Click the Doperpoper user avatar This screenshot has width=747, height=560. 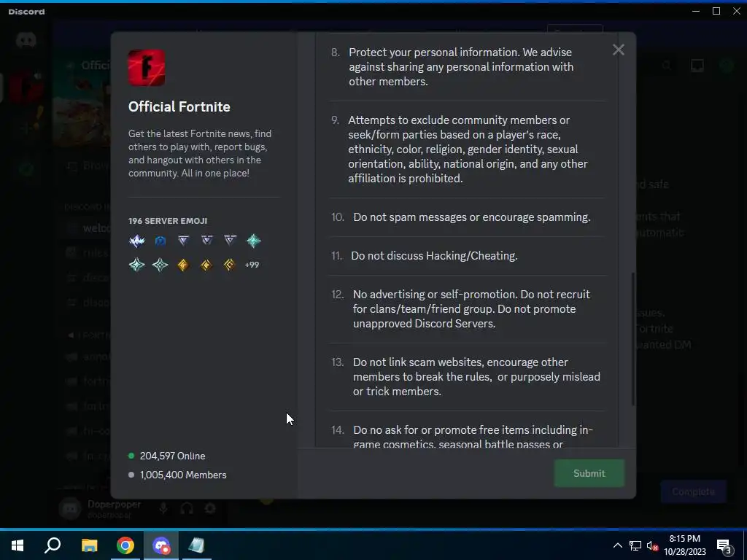70,508
